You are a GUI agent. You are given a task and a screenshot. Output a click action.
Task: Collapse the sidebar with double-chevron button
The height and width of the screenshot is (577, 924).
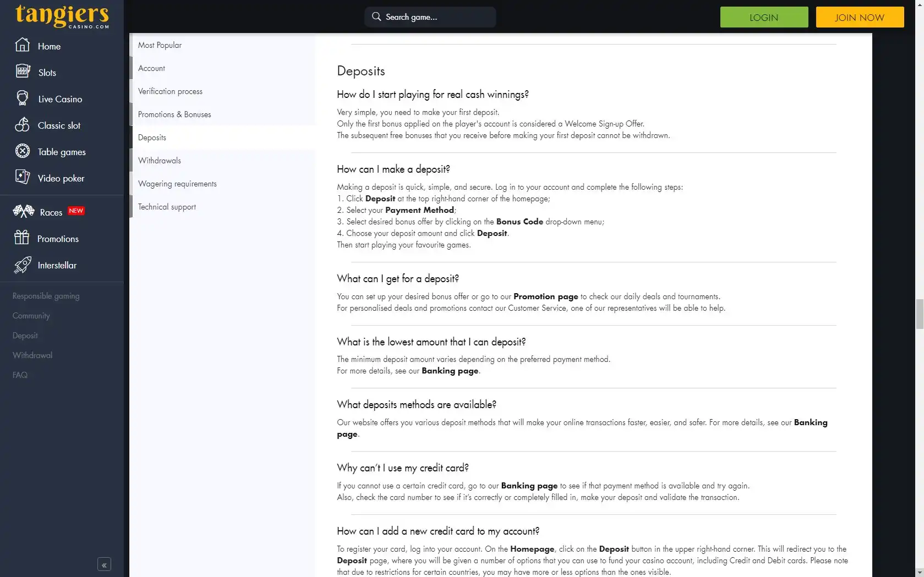point(104,564)
